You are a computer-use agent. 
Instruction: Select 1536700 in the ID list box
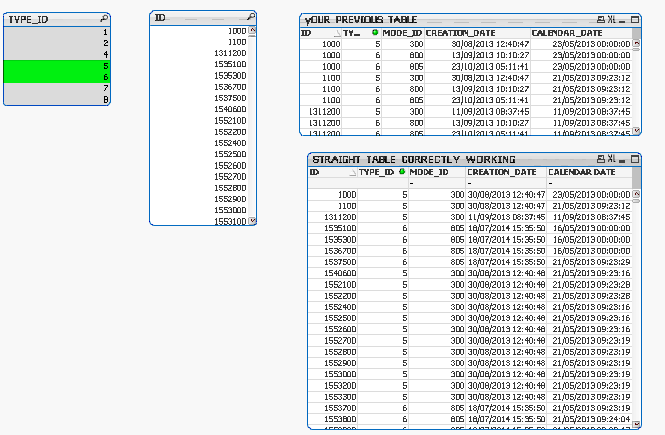tap(199, 87)
